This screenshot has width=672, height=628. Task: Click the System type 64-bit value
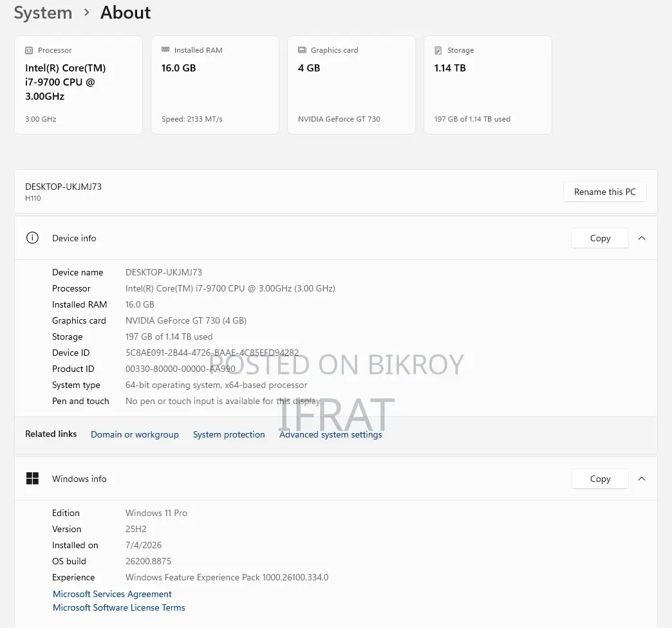point(216,385)
